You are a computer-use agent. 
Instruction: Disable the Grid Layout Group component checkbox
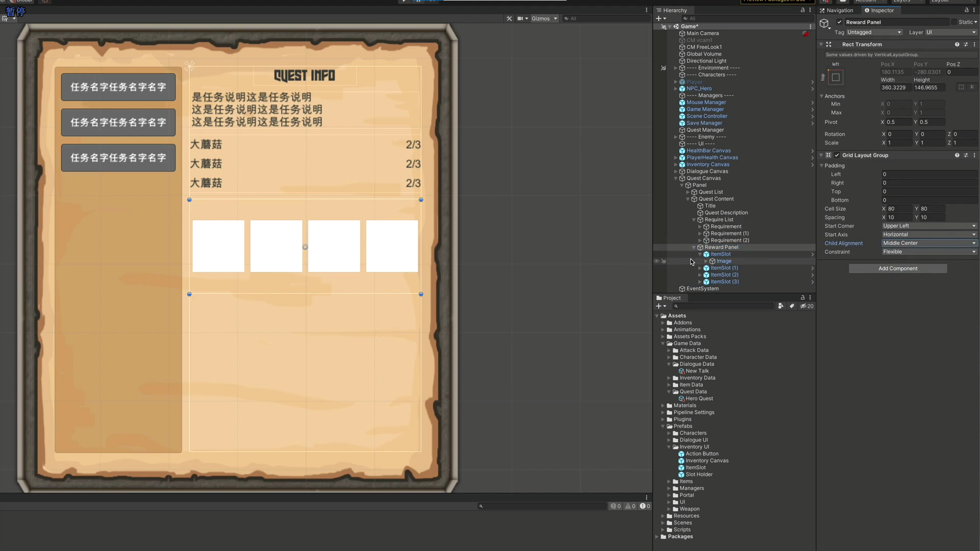pyautogui.click(x=837, y=155)
